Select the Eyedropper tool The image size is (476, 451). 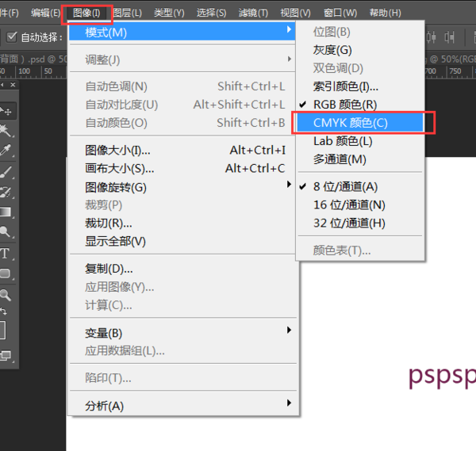coord(6,150)
